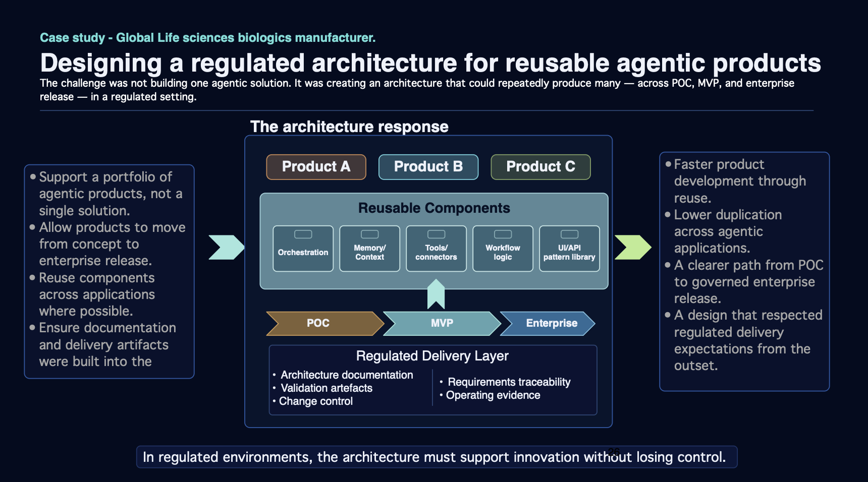Click 'Support a portfolio of agentic products' bullet
Viewport: 868px width, 482px height.
107,194
